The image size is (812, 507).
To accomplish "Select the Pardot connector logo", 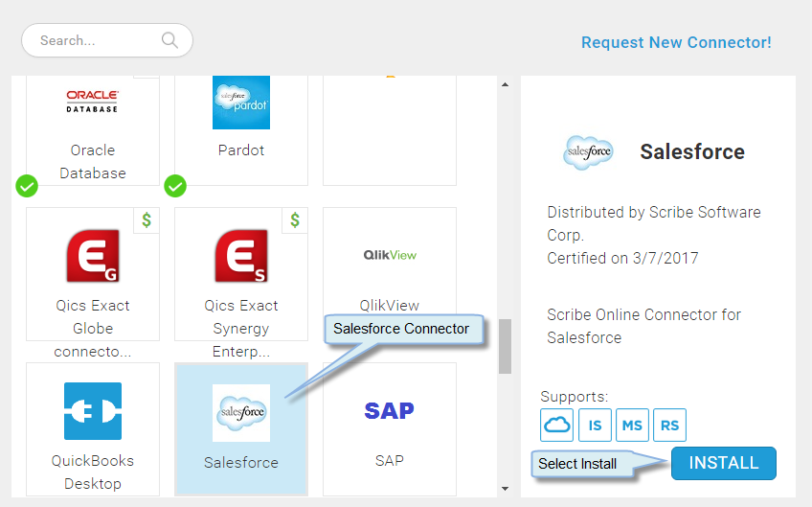I will click(241, 103).
